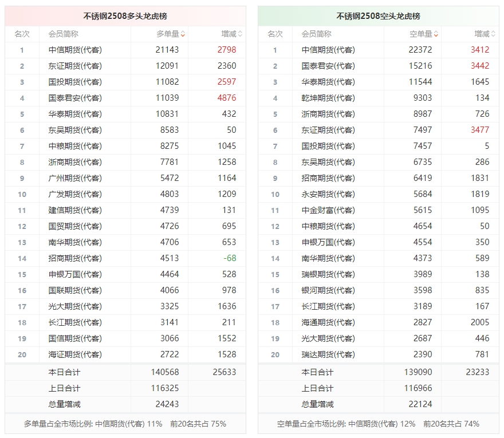
Task: Select 中信期货(代客) in short table
Action: tap(328, 50)
